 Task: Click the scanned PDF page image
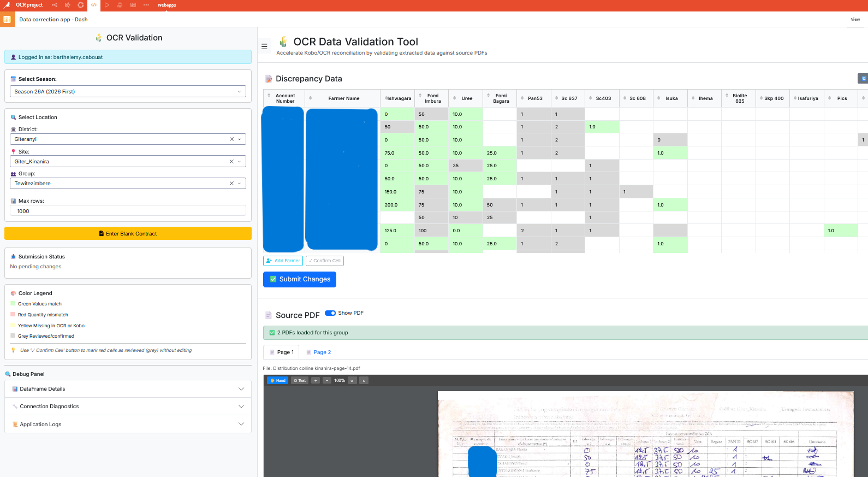[x=645, y=434]
